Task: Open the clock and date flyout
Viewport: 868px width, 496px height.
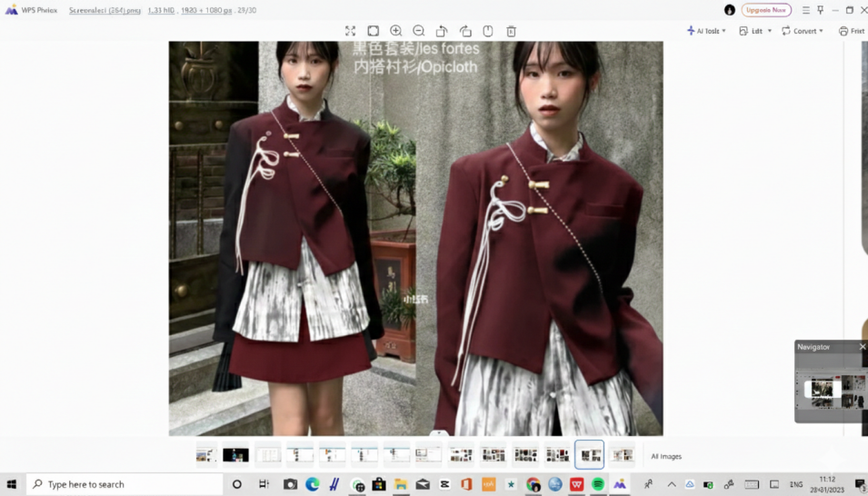Action: pyautogui.click(x=827, y=484)
